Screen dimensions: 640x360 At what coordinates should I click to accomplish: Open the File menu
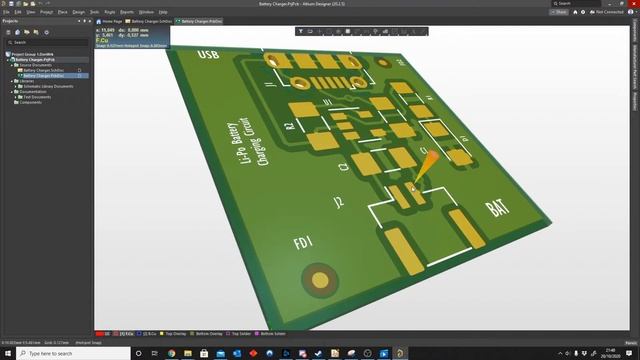point(7,12)
